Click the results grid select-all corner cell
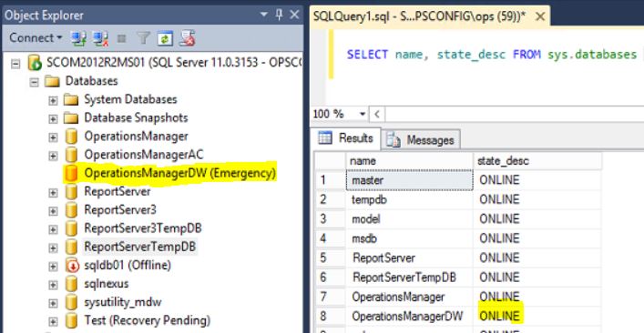This screenshot has width=644, height=333. 331,161
